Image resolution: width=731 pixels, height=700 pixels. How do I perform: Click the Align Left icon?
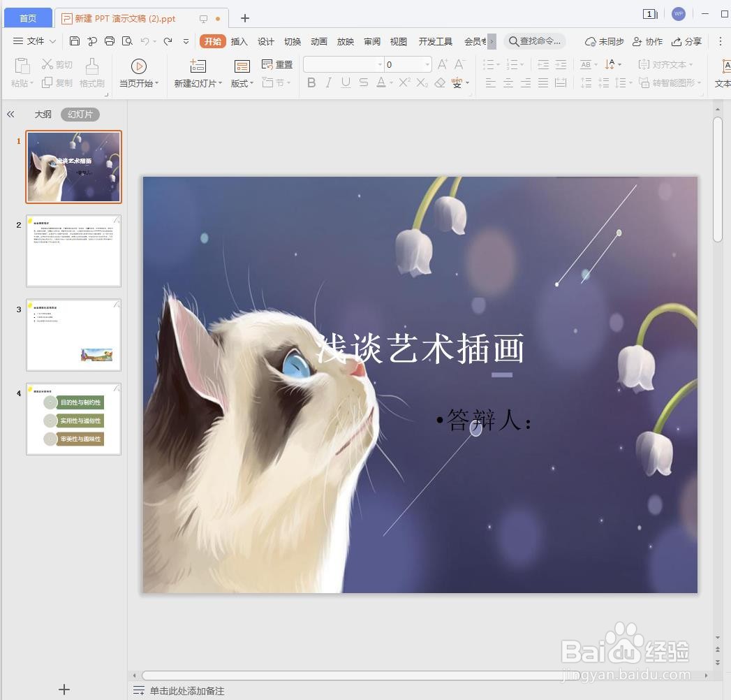click(x=490, y=83)
